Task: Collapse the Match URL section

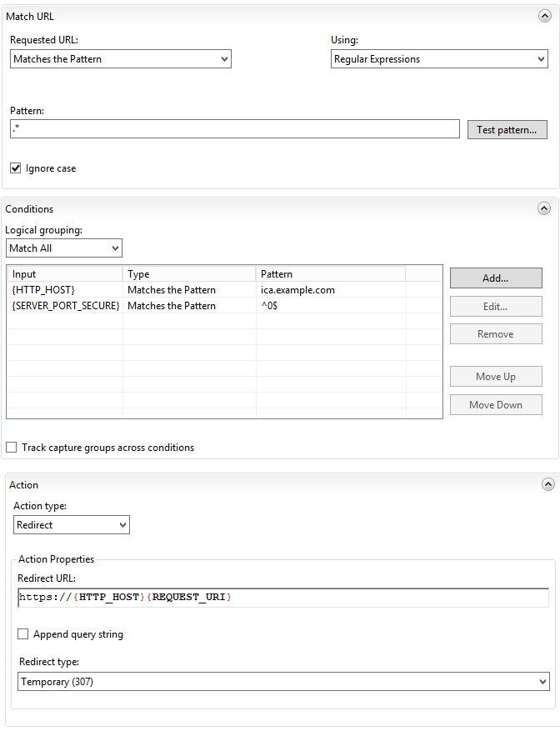Action: 544,16
